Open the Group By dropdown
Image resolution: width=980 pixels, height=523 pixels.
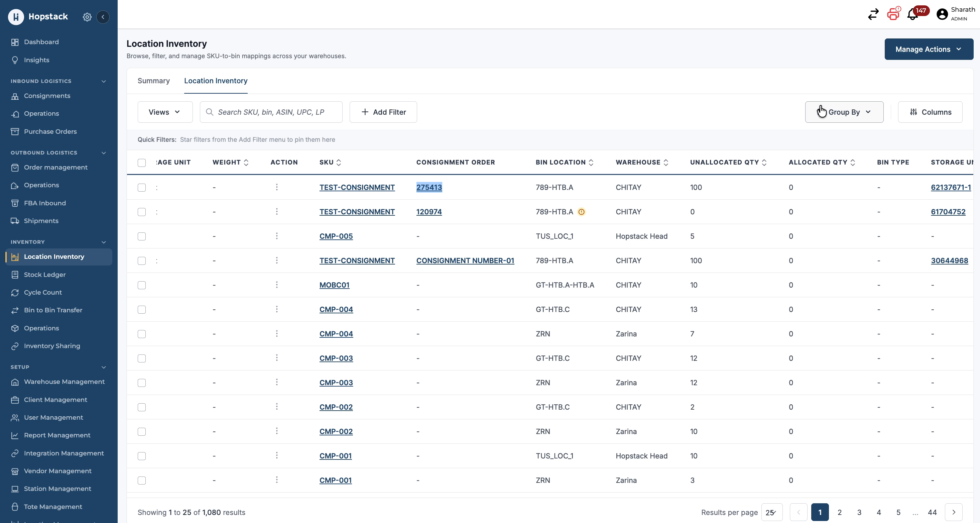pos(844,112)
